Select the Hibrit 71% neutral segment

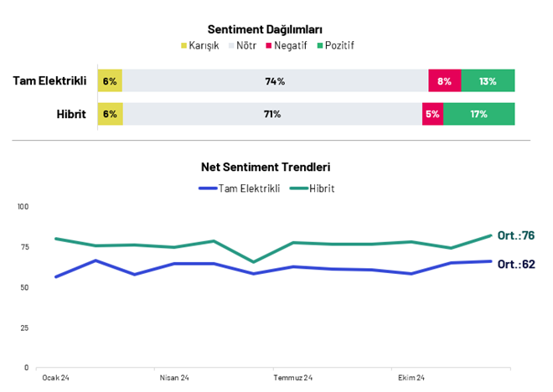(x=272, y=114)
